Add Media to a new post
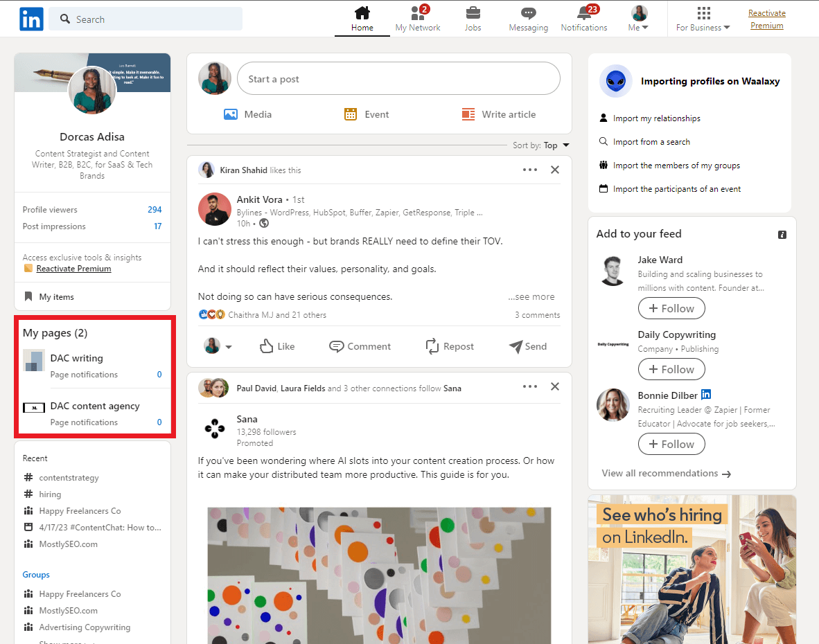819x644 pixels. point(247,114)
